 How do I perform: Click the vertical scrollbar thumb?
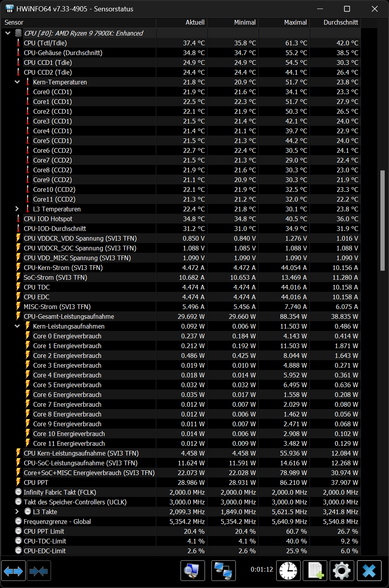coord(382,220)
